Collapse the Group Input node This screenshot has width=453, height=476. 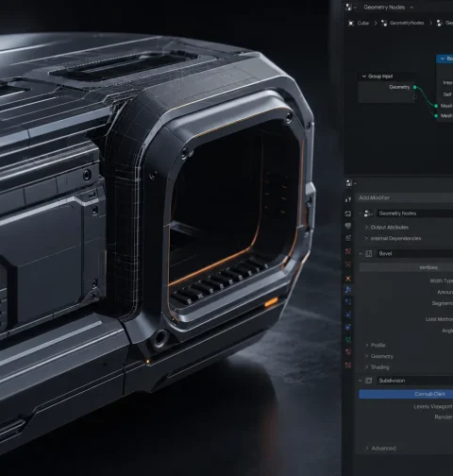(x=364, y=76)
